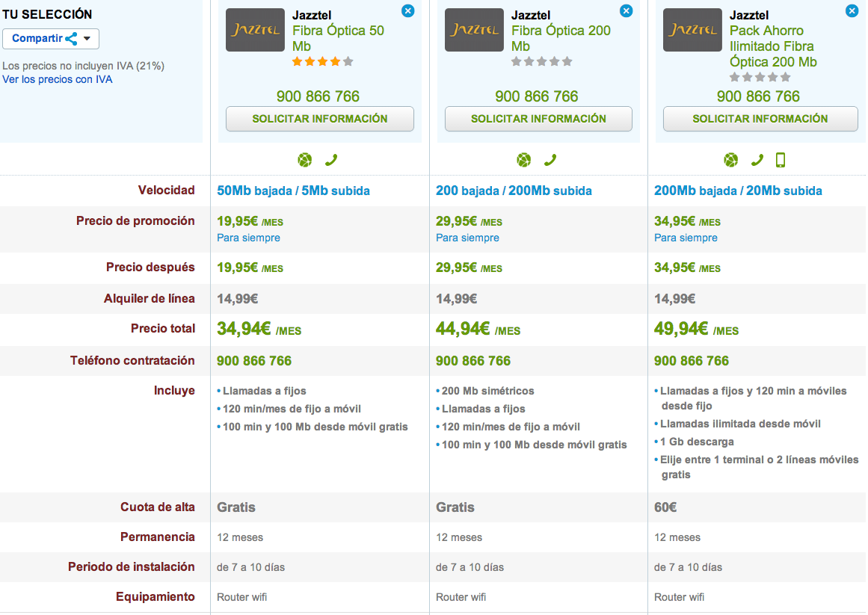Select 'Equipamiento' row label

(156, 597)
